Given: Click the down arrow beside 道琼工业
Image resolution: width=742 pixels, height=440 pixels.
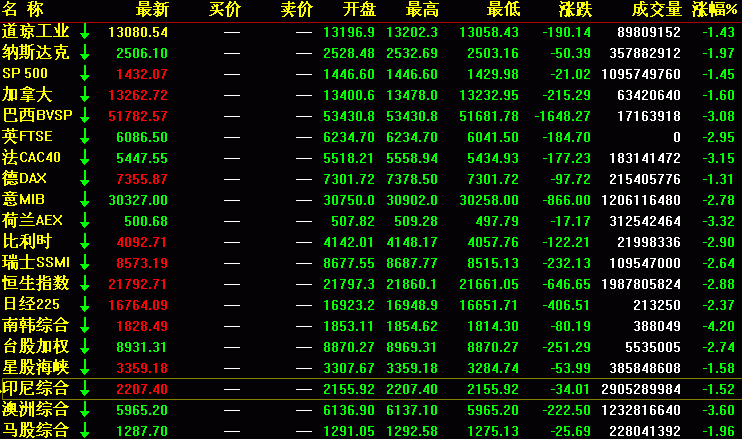Looking at the screenshot, I should click(x=85, y=32).
